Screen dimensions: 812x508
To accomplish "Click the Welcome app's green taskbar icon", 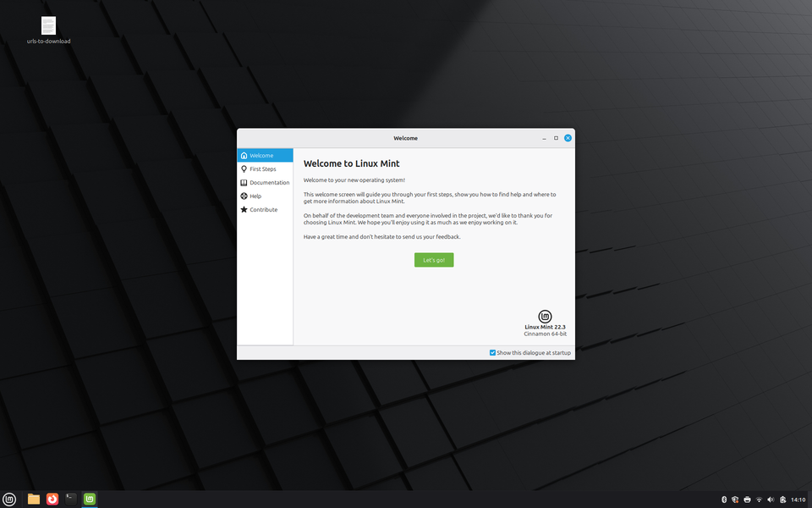I will (90, 500).
